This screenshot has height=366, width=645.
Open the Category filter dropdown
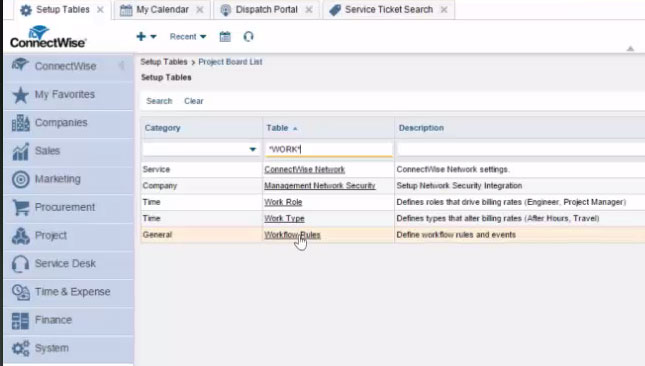[x=253, y=149]
